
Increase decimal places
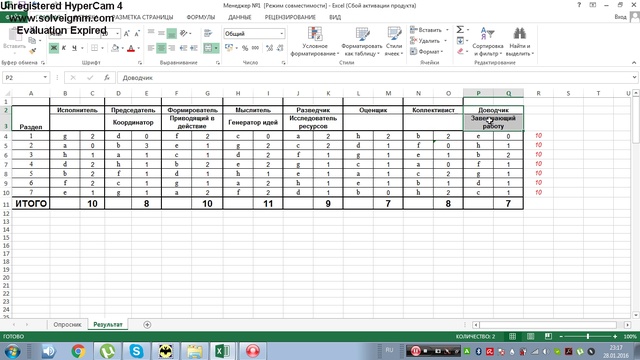click(269, 48)
